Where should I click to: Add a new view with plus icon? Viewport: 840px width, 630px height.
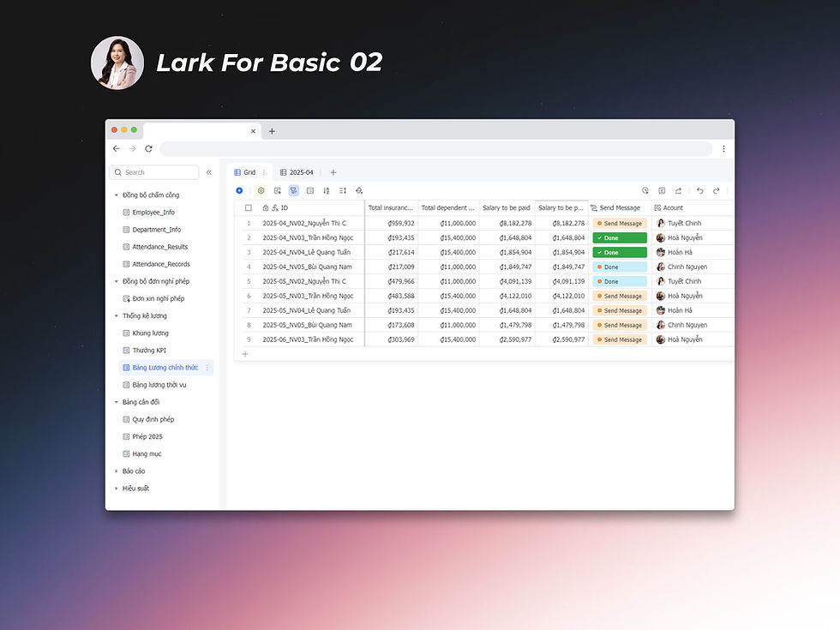pyautogui.click(x=333, y=172)
